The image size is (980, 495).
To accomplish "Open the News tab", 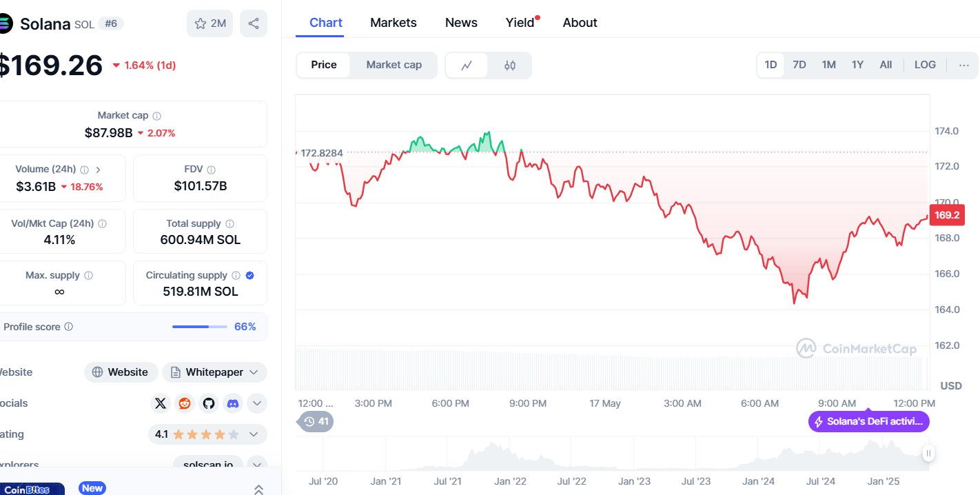I will tap(461, 23).
